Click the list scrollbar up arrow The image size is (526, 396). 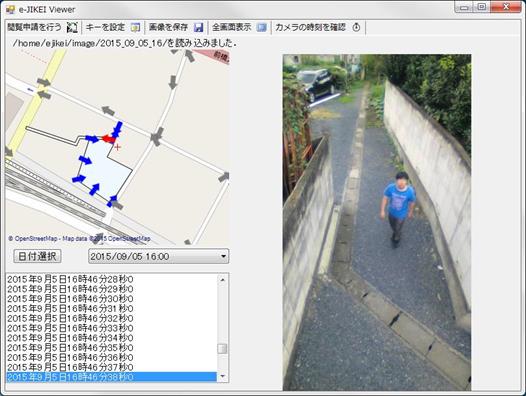coord(222,280)
